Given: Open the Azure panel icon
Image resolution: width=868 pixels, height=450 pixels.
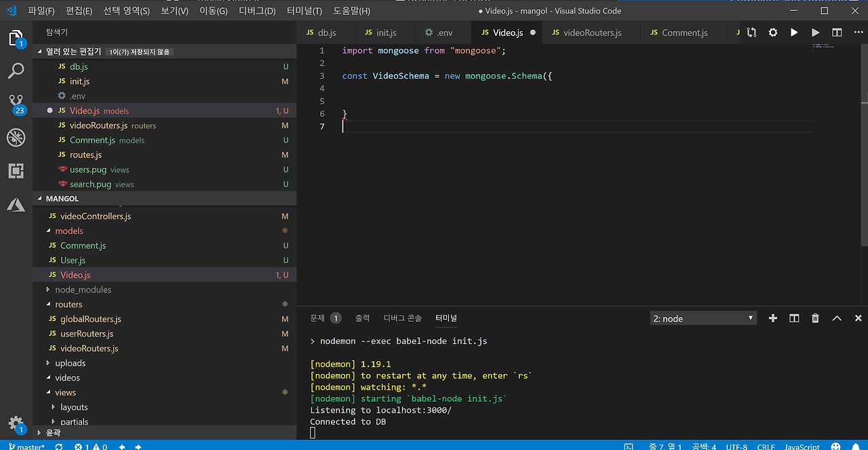Looking at the screenshot, I should (x=16, y=204).
